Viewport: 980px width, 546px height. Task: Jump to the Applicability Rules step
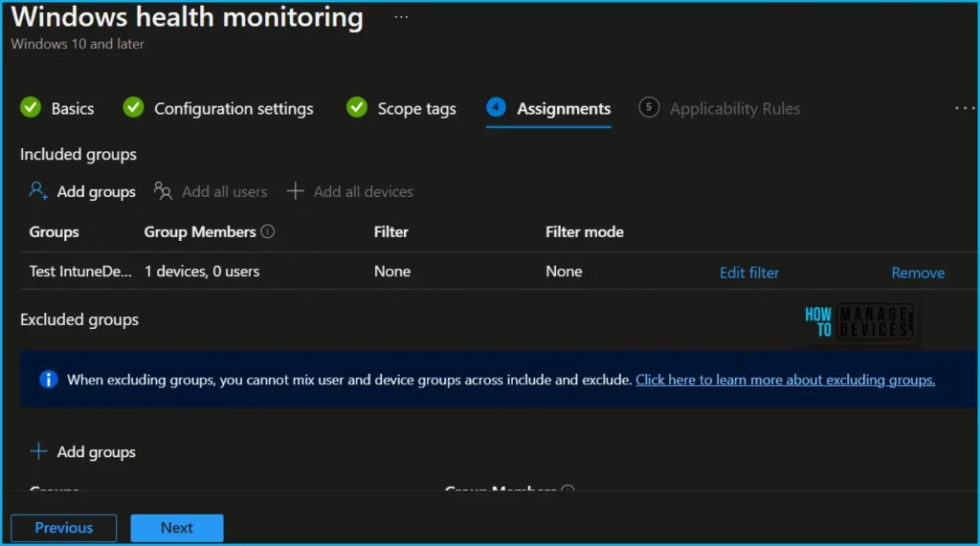[735, 109]
